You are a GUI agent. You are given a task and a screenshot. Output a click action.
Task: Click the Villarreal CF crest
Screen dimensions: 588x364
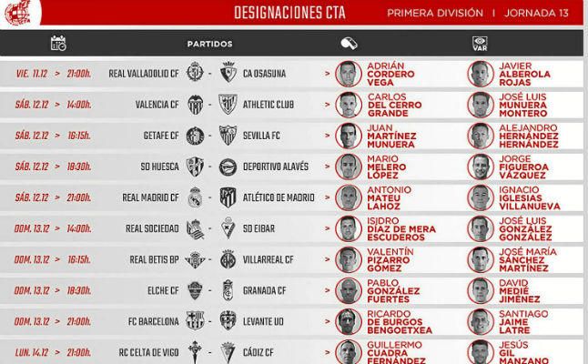tap(228, 259)
